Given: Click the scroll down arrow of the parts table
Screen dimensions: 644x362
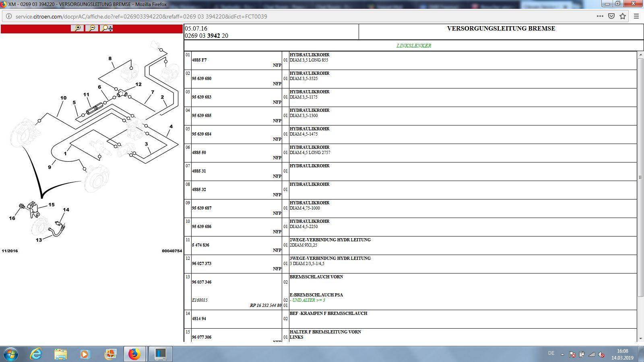Looking at the screenshot, I should click(640, 339).
